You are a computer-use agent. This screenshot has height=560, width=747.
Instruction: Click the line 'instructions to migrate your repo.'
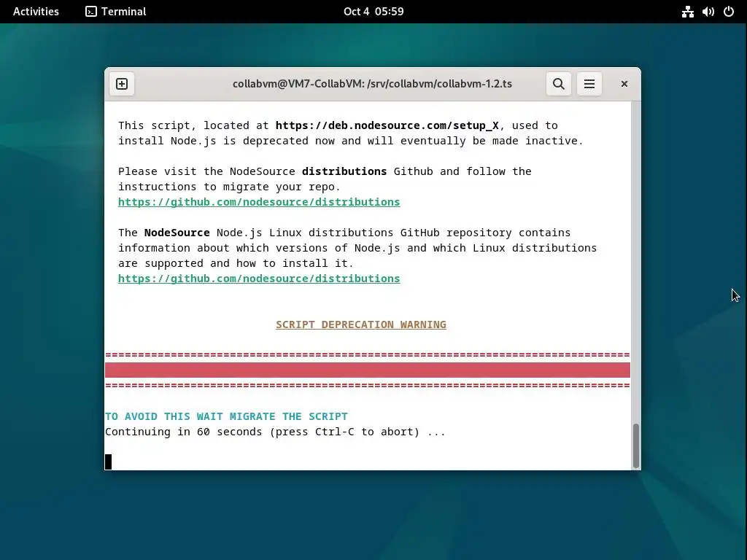pyautogui.click(x=229, y=187)
